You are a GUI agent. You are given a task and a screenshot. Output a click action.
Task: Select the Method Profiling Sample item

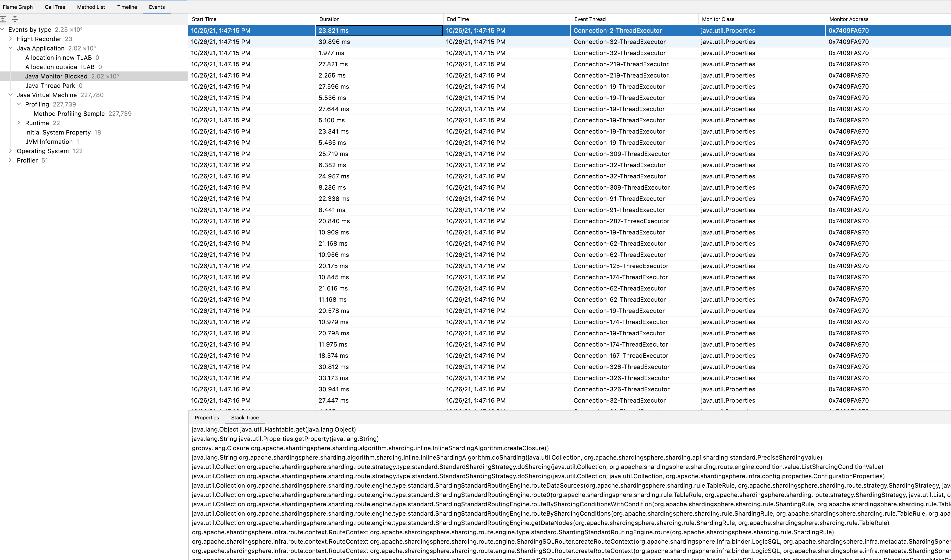coord(69,113)
